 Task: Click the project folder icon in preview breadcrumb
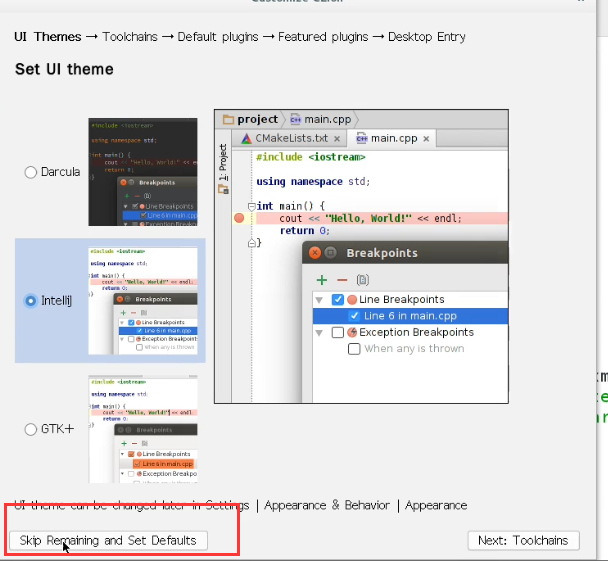pyautogui.click(x=228, y=119)
